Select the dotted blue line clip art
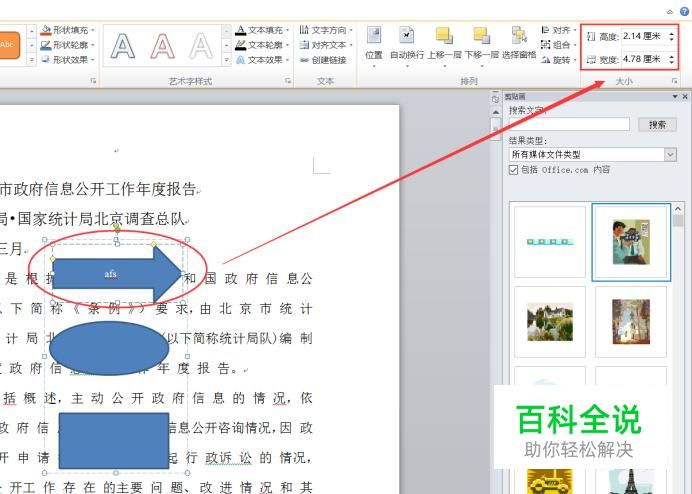Screen dimensions: 692x494 point(550,241)
